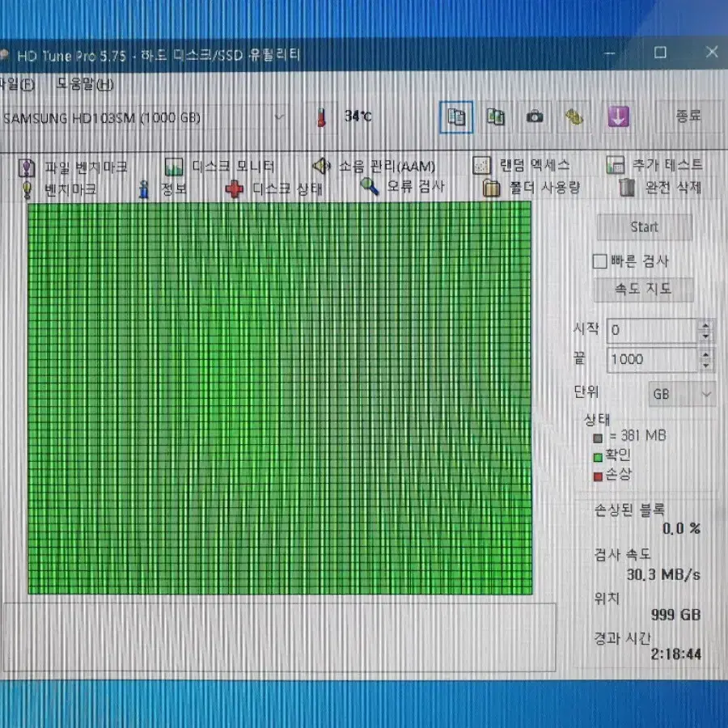The width and height of the screenshot is (728, 728).
Task: Enable the 빠른 검사 checkbox
Action: point(599,261)
